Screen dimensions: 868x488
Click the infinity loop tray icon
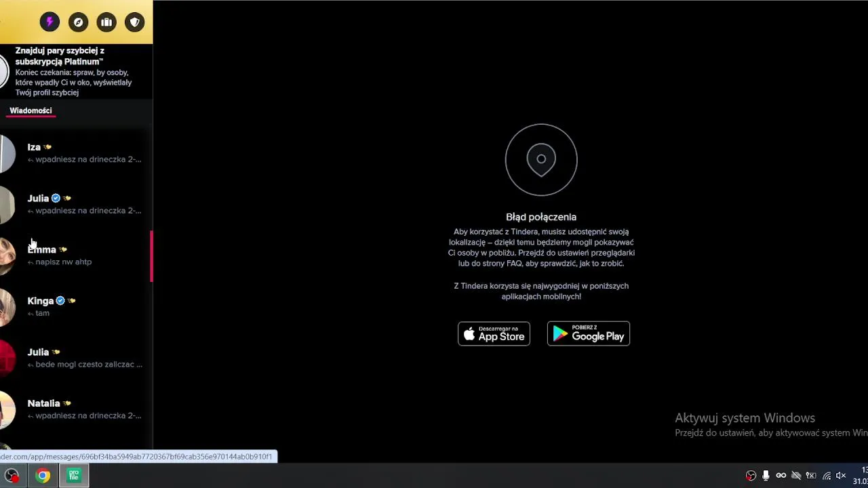click(781, 476)
